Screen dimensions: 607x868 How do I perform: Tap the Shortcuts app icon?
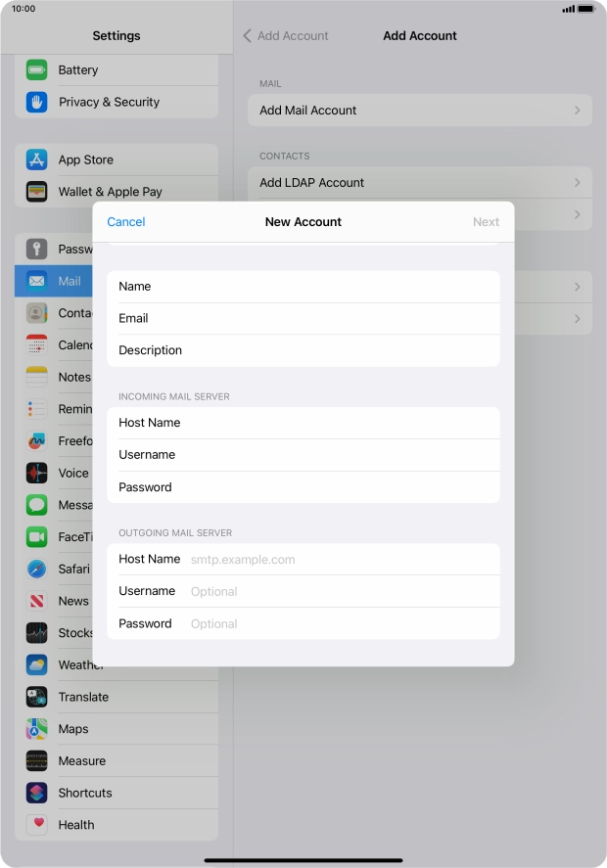pyautogui.click(x=37, y=793)
